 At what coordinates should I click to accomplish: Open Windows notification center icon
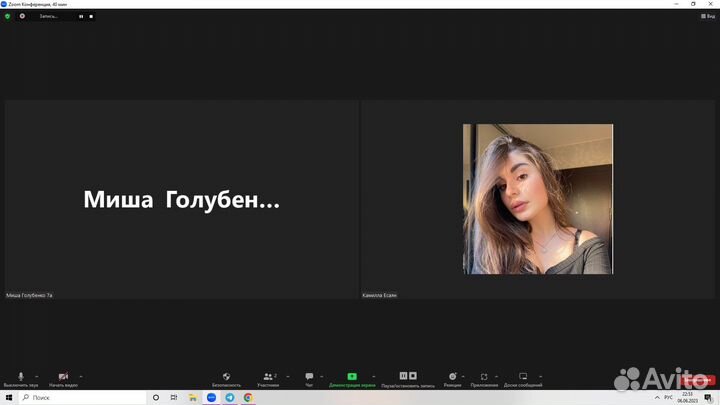pyautogui.click(x=709, y=397)
